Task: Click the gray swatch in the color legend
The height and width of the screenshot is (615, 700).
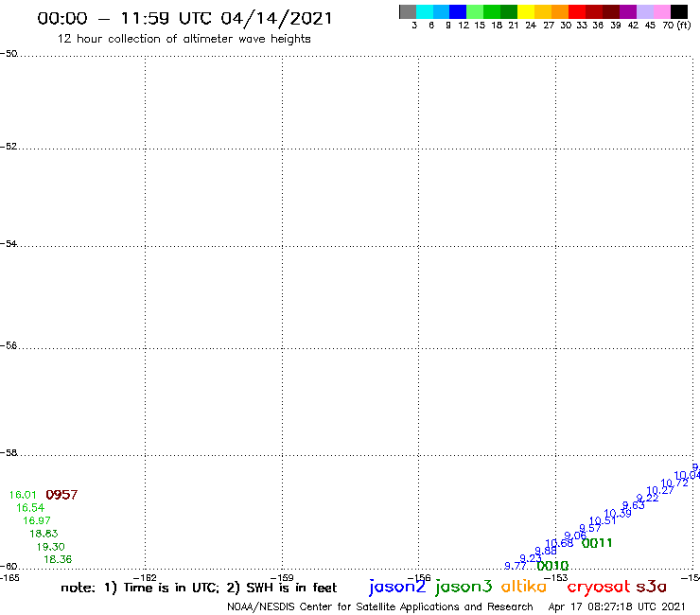Action: (408, 11)
